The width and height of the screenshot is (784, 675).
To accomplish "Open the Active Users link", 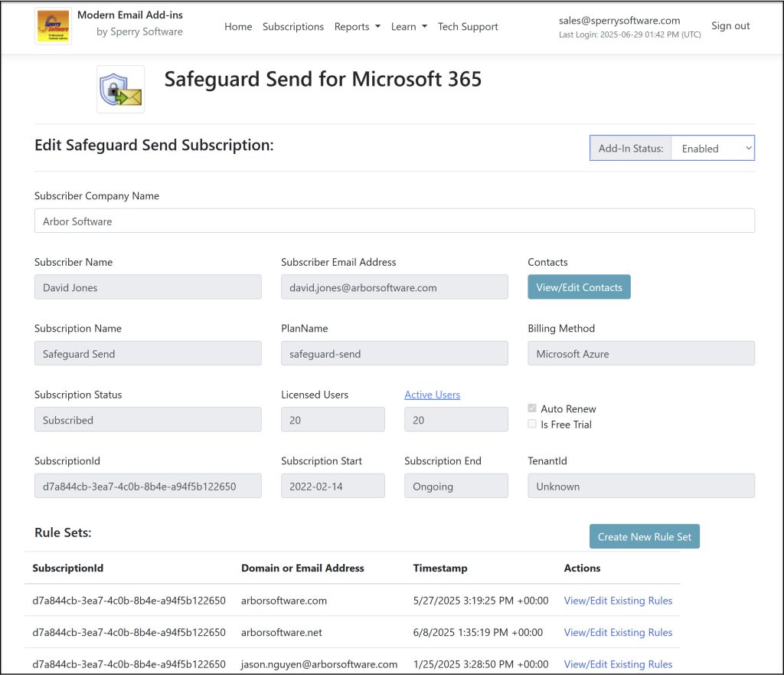I will coord(432,395).
